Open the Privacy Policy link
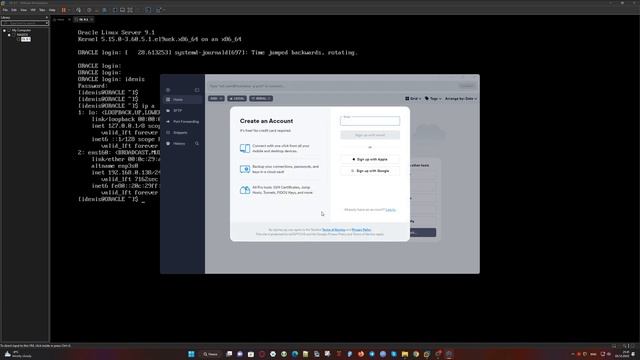This screenshot has height=360, width=640. [361, 230]
